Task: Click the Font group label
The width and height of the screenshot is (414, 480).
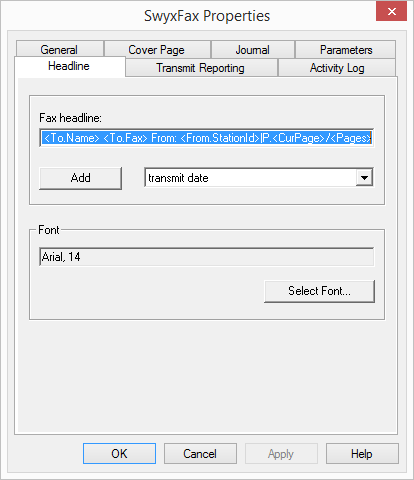Action: pos(49,230)
